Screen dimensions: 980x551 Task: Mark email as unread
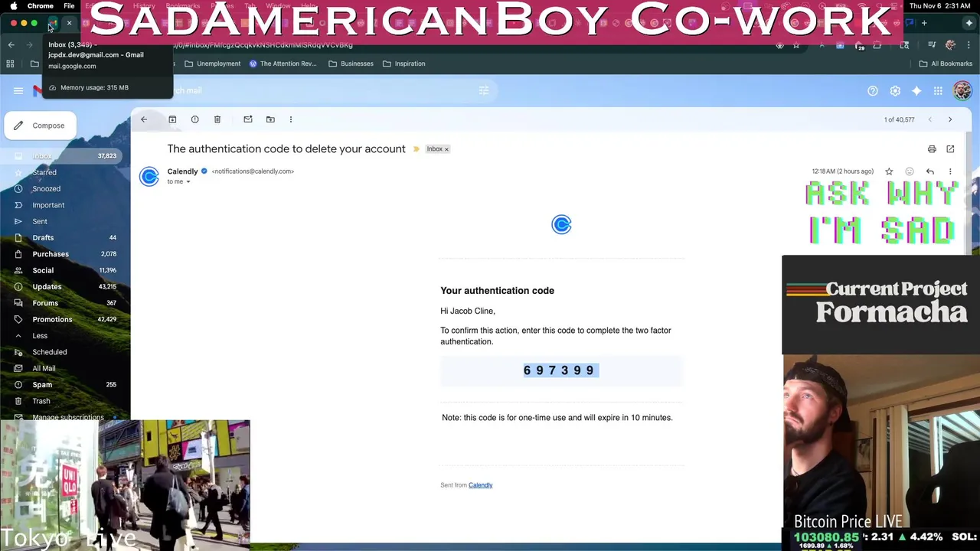248,119
